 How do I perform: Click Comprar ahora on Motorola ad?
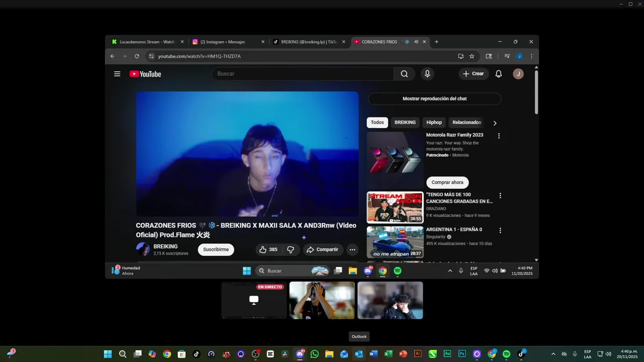click(447, 183)
